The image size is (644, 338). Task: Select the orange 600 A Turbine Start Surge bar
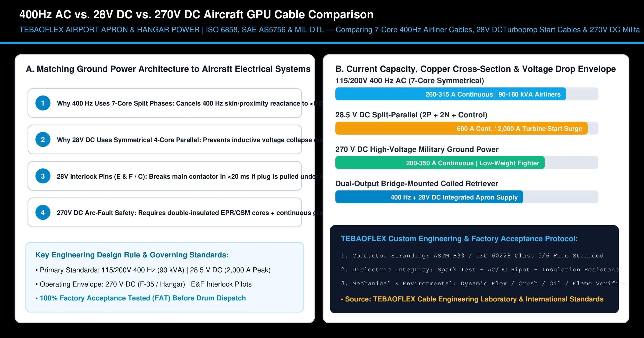click(x=461, y=128)
